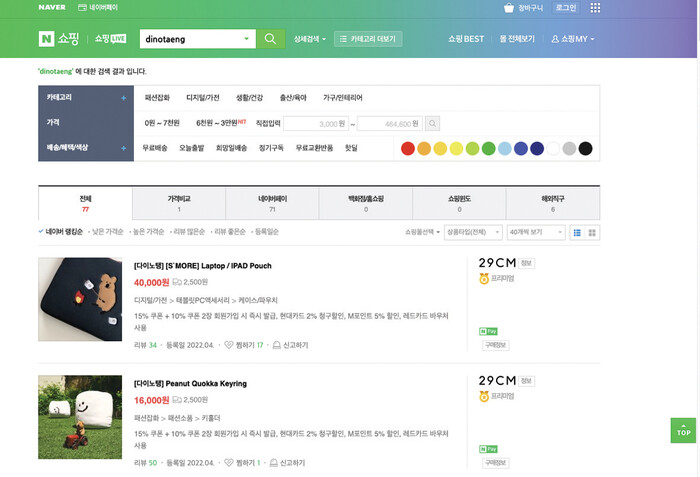Select the 네이버페이 71 tab
The height and width of the screenshot is (477, 700).
pyautogui.click(x=272, y=204)
